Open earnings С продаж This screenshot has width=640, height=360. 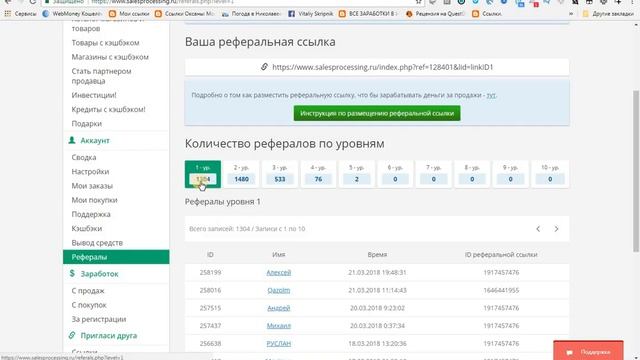(88, 291)
